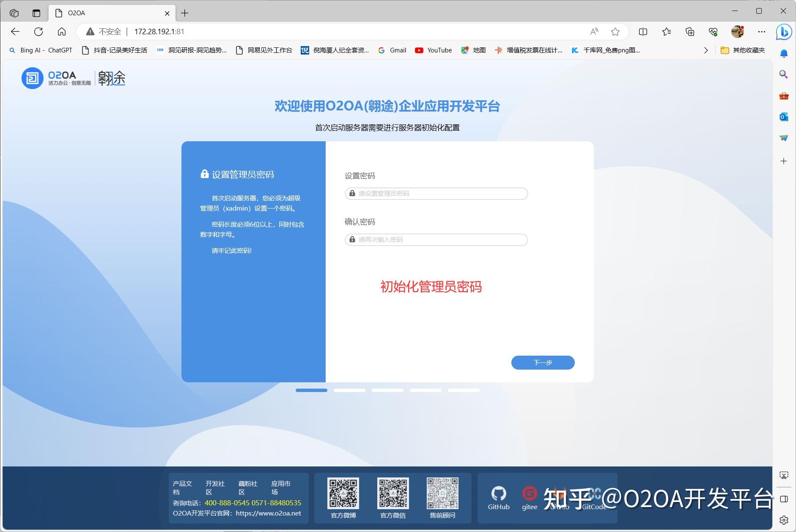The width and height of the screenshot is (796, 532).
Task: Refresh the current page
Action: (38, 31)
